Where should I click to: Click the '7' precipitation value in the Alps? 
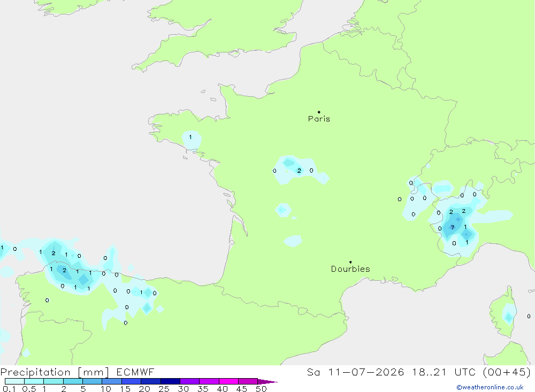tap(453, 228)
